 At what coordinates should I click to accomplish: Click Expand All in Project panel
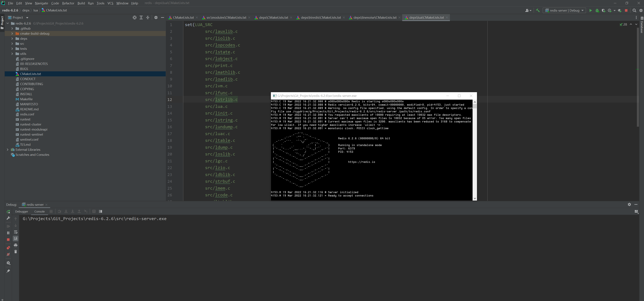pos(141,17)
